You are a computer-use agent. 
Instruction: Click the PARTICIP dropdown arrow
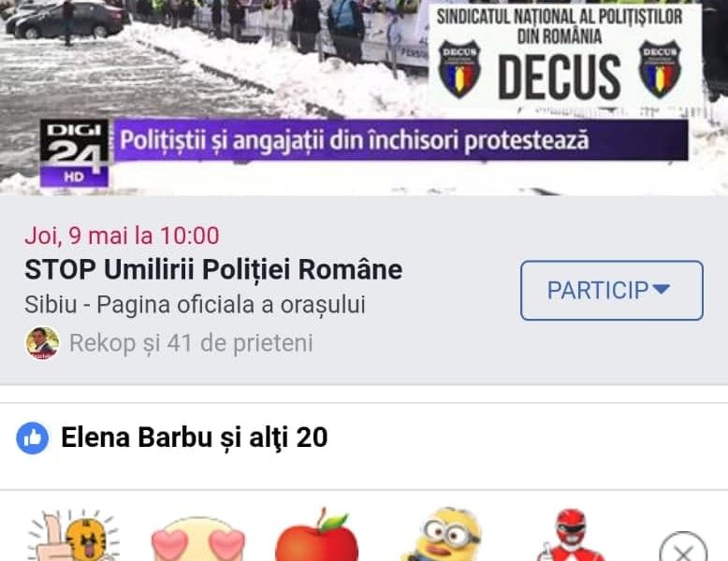click(662, 290)
